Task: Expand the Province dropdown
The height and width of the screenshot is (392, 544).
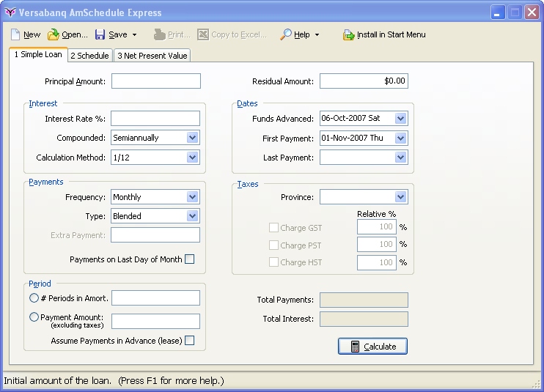Action: pos(401,197)
